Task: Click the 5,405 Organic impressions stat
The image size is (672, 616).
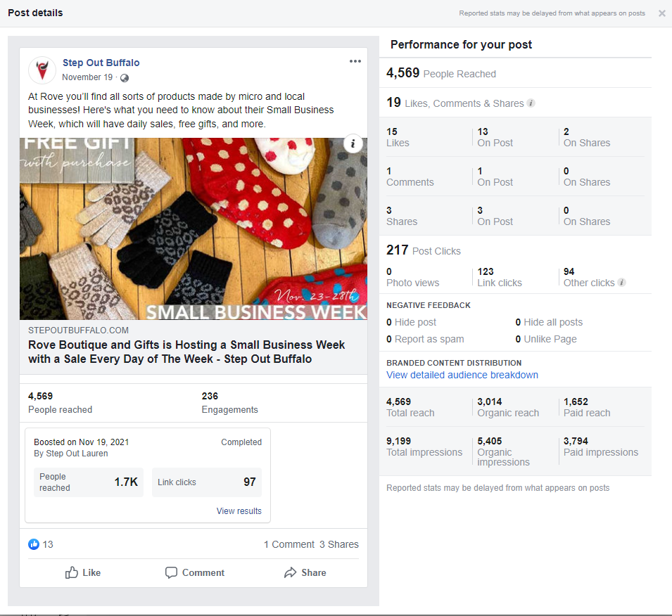Action: pyautogui.click(x=504, y=451)
